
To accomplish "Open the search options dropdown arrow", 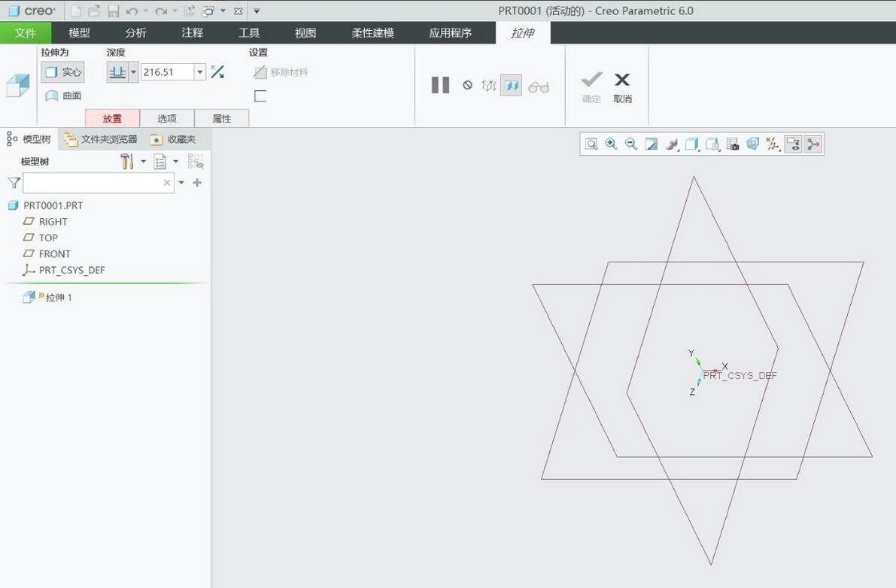I will click(182, 183).
